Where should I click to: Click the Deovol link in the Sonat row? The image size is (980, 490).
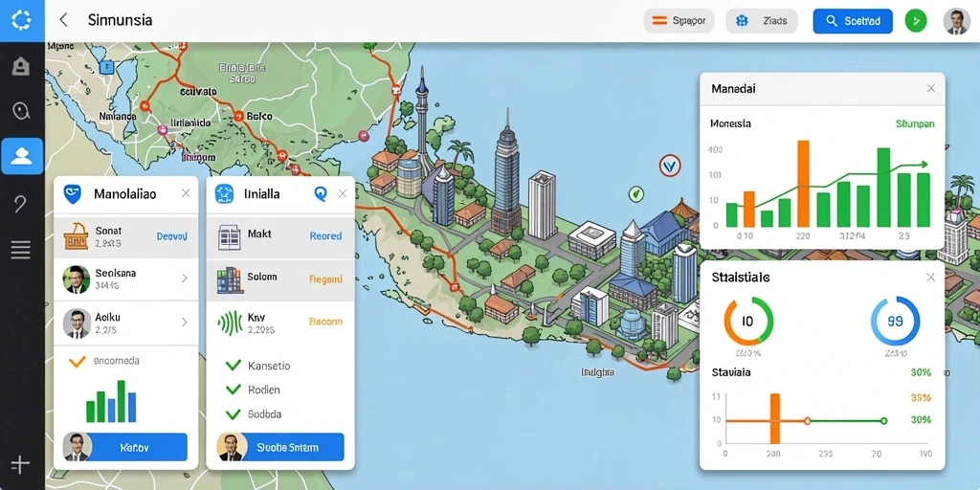tap(171, 237)
